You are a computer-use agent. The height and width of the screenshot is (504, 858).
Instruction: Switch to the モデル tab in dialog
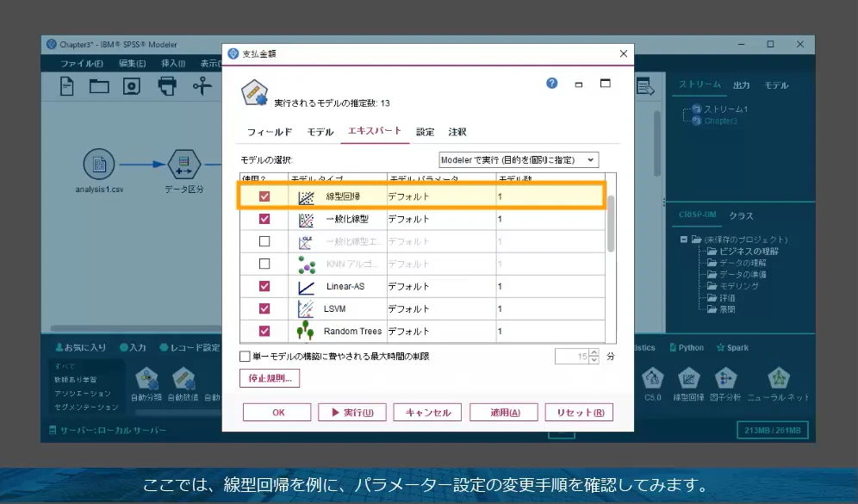pos(320,132)
